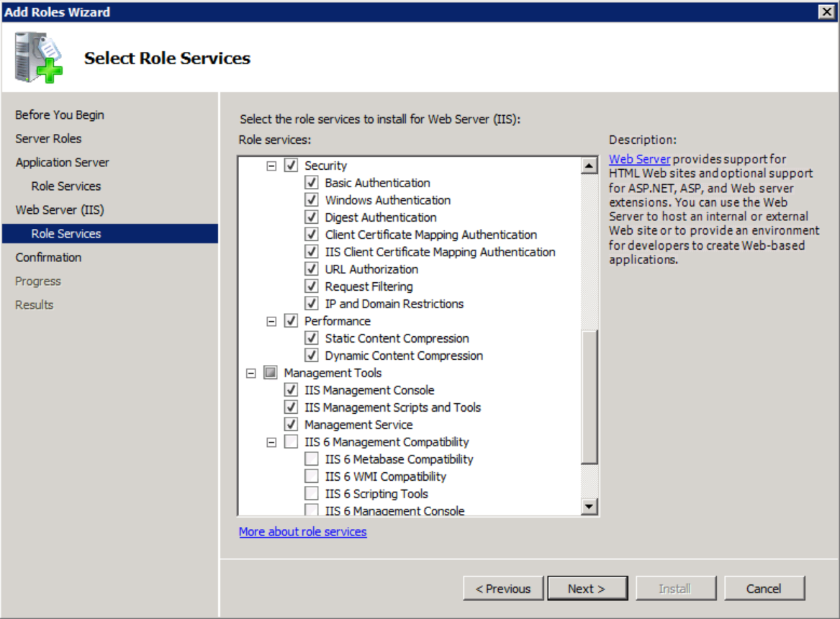The height and width of the screenshot is (619, 840).
Task: Close the Add Roles Wizard window
Action: pos(826,12)
